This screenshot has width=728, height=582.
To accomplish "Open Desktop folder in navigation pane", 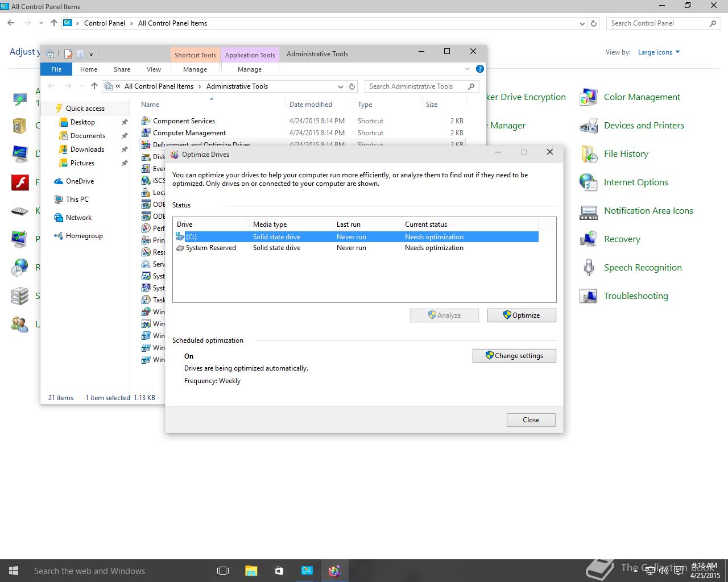I will point(82,122).
